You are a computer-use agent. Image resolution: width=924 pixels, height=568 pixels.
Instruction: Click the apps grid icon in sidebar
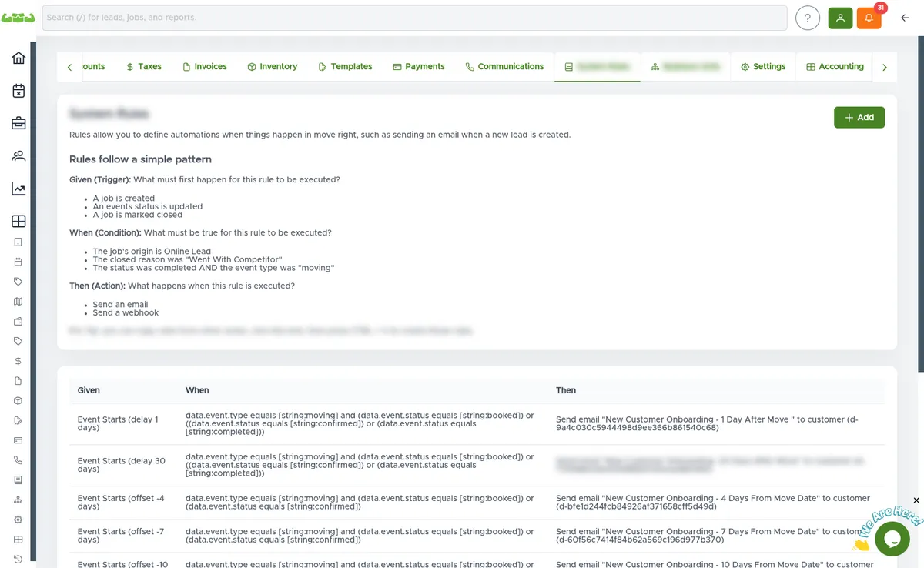click(18, 221)
